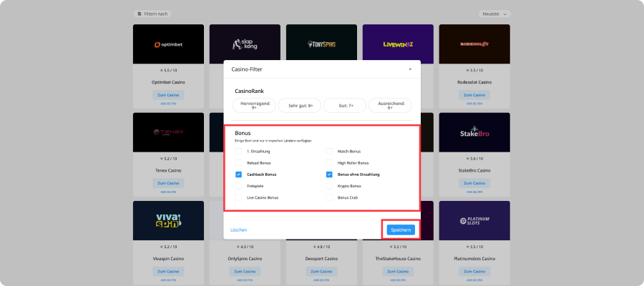Close the Casino-Filter dialog
Image resolution: width=644 pixels, height=286 pixels.
point(410,69)
